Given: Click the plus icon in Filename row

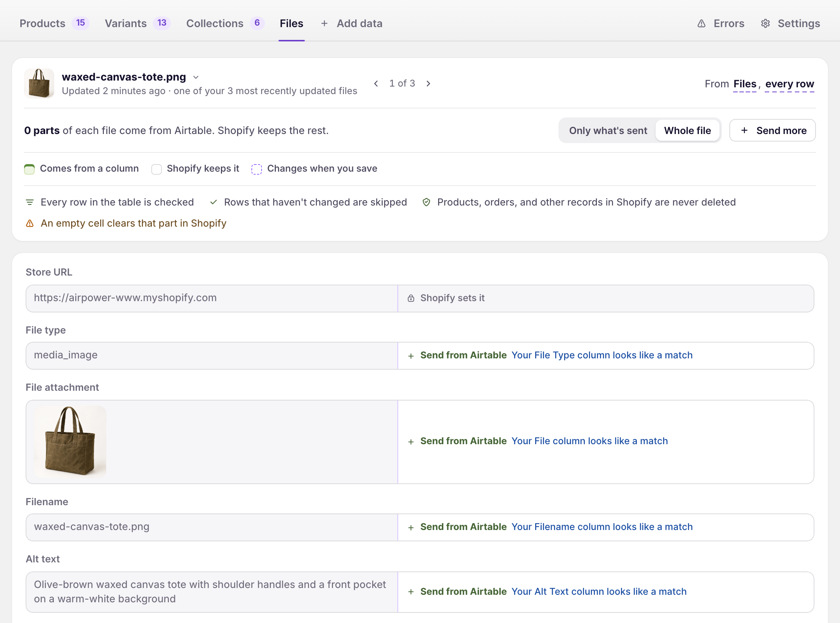Looking at the screenshot, I should (411, 528).
